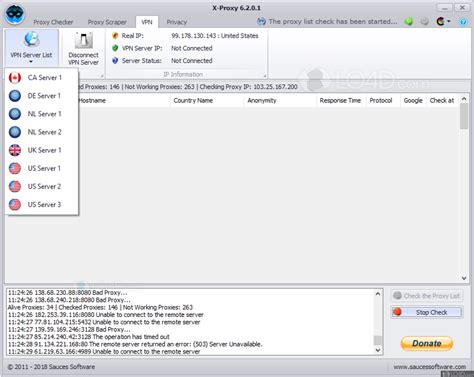Click the X-Proxy mask logo icon

point(15,14)
